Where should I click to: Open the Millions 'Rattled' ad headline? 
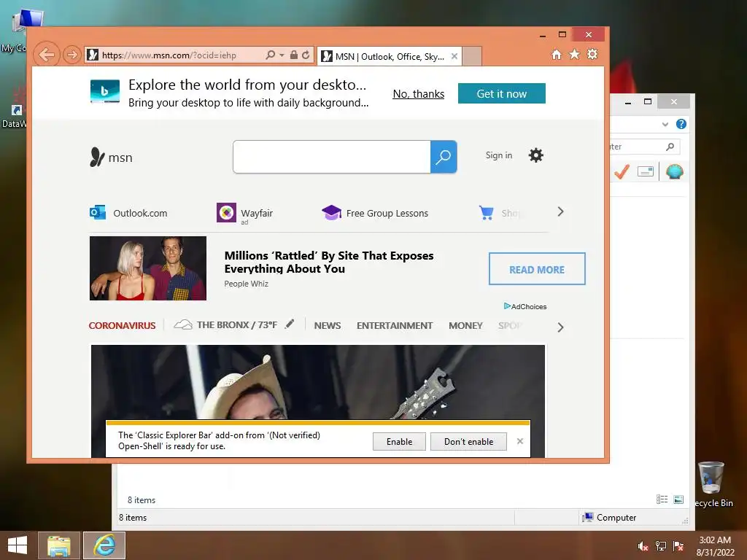[x=329, y=262]
